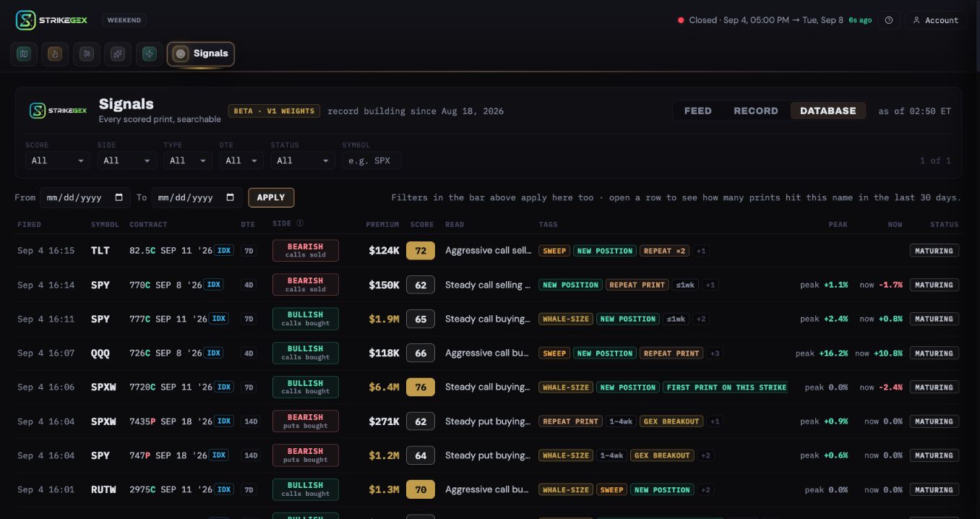The width and height of the screenshot is (980, 519).
Task: Click the From date input field
Action: (x=85, y=197)
